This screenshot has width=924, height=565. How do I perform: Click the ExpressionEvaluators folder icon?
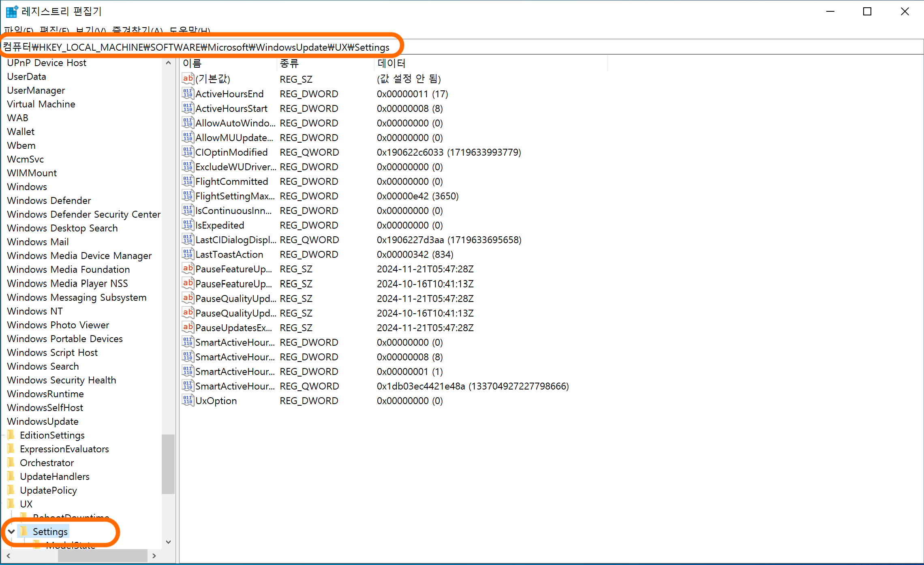11,449
